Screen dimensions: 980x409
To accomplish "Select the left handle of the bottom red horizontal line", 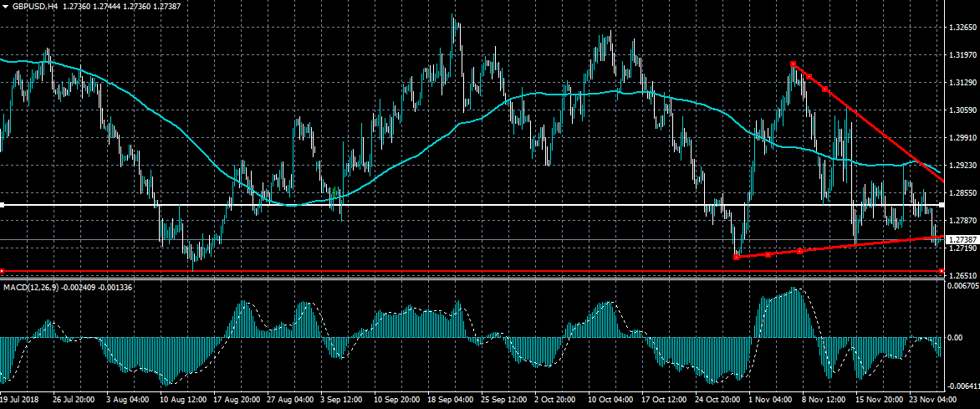I will point(3,271).
